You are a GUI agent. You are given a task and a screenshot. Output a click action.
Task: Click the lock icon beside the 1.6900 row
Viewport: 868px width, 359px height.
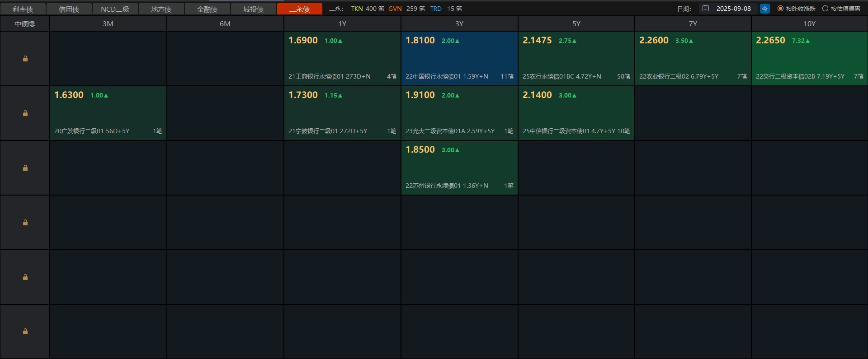[x=25, y=59]
